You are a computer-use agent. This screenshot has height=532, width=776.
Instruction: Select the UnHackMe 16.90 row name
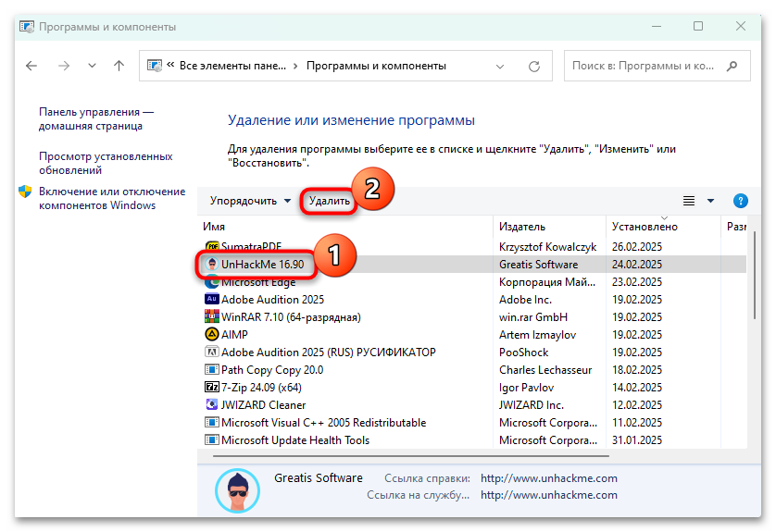click(262, 264)
